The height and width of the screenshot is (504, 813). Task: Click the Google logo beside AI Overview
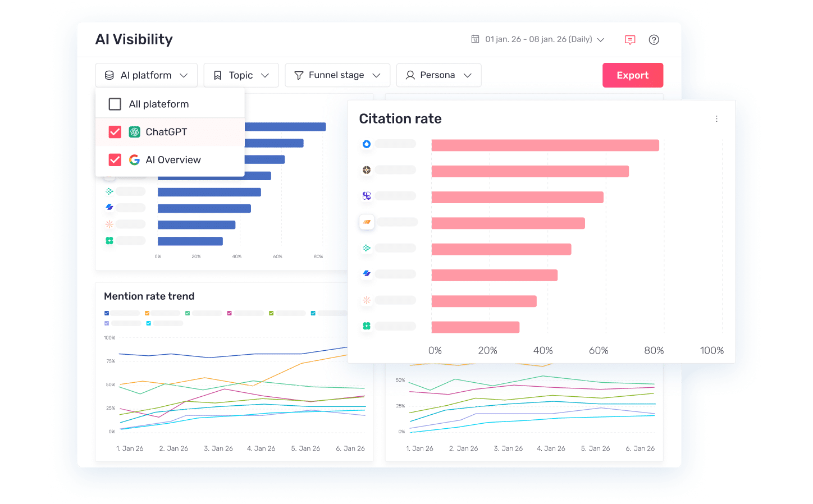135,160
